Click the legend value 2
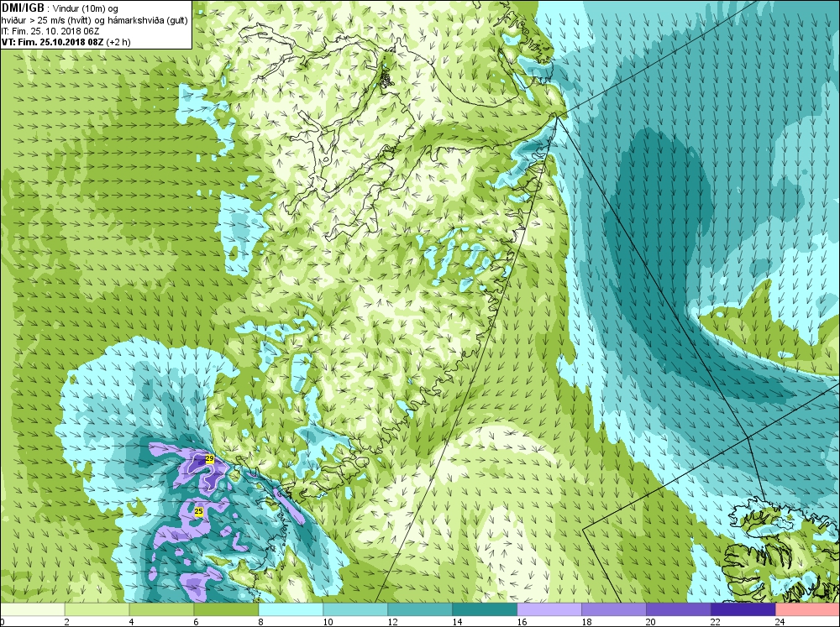840x627 pixels. 67,622
